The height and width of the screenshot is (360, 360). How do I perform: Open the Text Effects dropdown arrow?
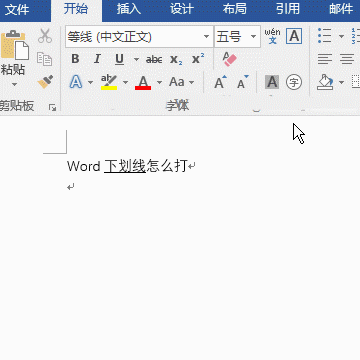[x=90, y=82]
